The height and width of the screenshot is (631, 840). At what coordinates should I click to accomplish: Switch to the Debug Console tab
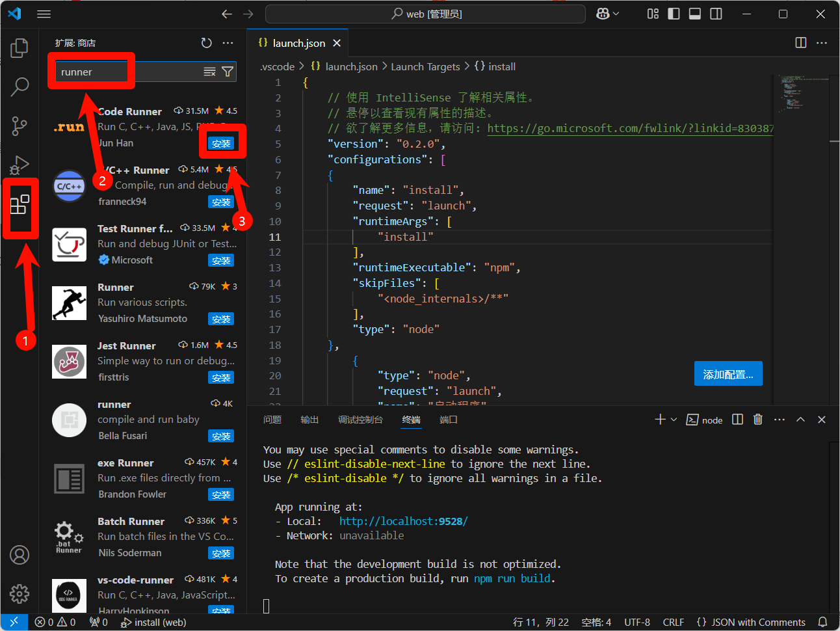point(360,420)
